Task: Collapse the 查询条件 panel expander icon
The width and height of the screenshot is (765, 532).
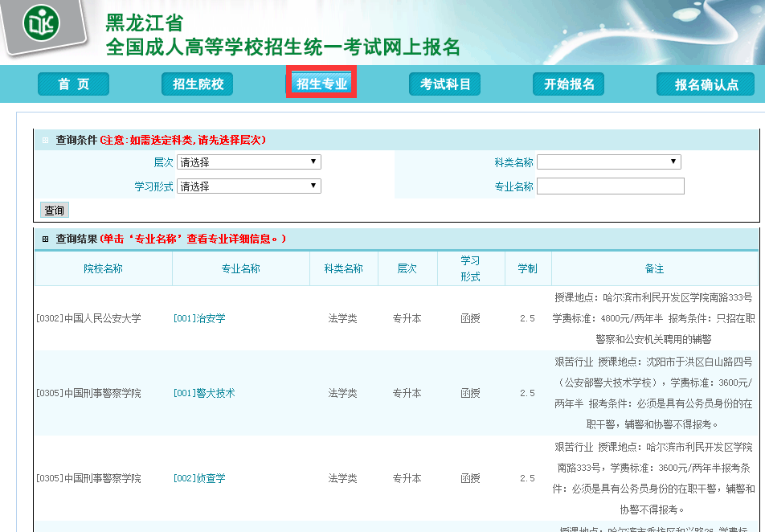Action: click(45, 141)
